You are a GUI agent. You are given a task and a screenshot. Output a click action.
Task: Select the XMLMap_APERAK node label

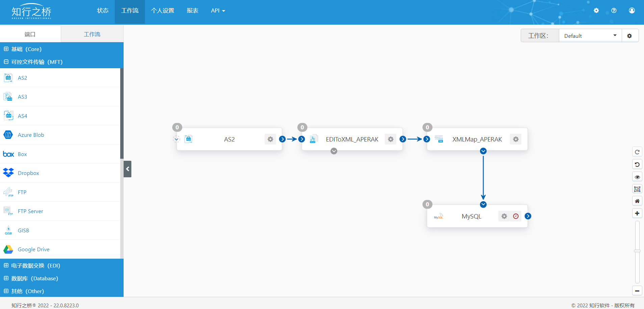[477, 139]
